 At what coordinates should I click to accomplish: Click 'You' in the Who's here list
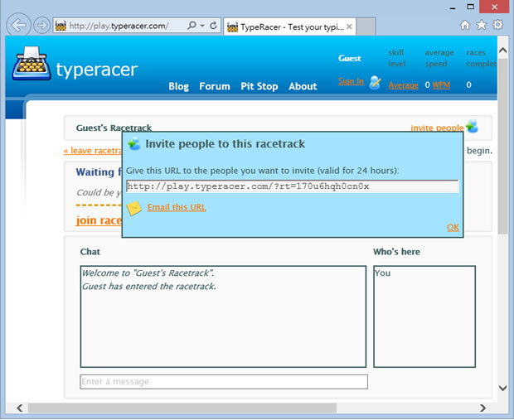point(382,273)
